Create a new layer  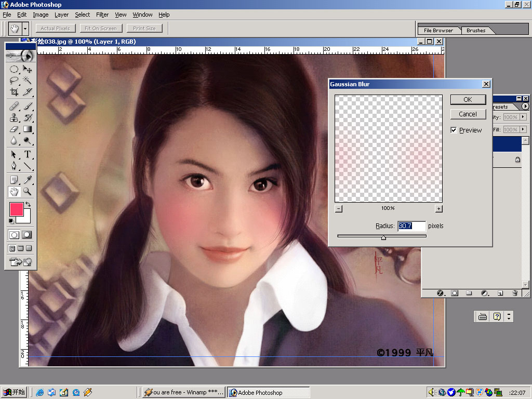click(x=500, y=293)
